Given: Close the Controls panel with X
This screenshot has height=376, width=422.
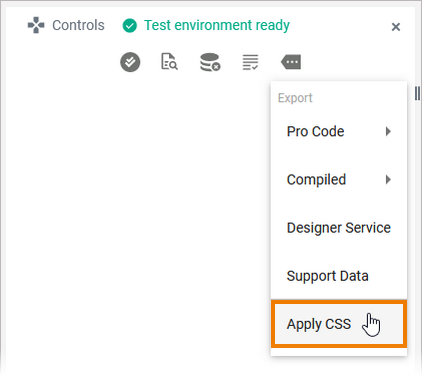Looking at the screenshot, I should click(x=396, y=27).
